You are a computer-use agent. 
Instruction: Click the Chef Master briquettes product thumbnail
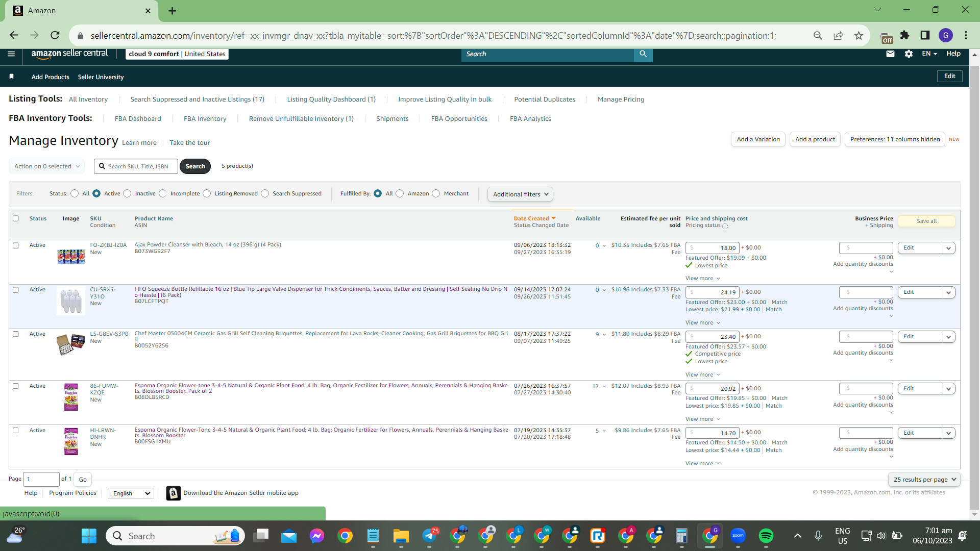point(71,344)
